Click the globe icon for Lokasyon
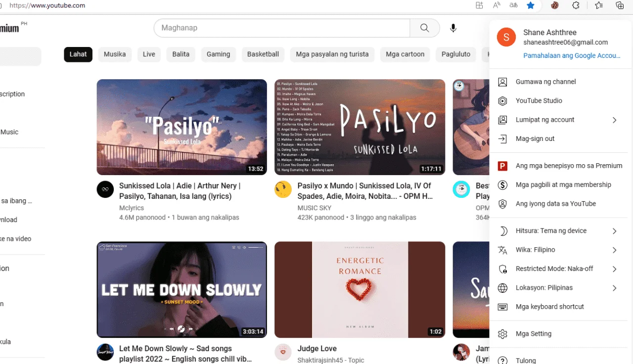This screenshot has height=364, width=633. click(502, 288)
